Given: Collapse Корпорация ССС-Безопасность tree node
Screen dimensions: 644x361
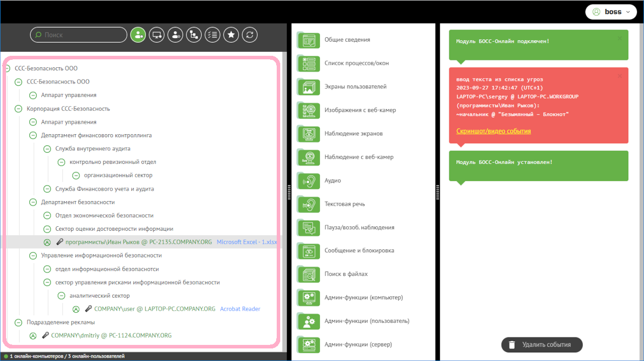Looking at the screenshot, I should point(18,109).
